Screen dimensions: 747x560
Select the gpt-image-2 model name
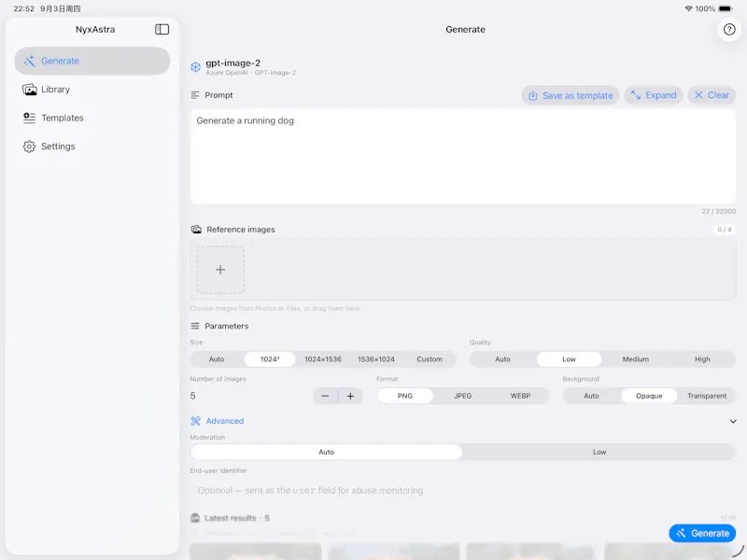click(233, 63)
